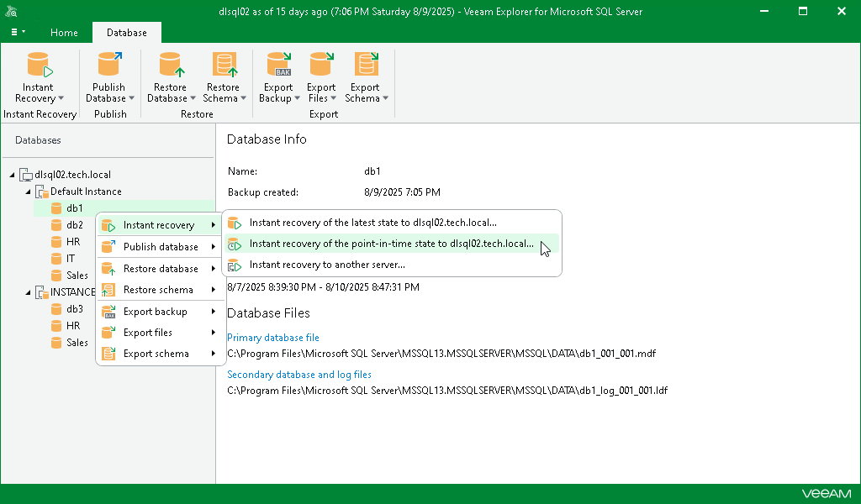The image size is (861, 504).
Task: Select the db2 database in the tree
Action: pos(71,224)
